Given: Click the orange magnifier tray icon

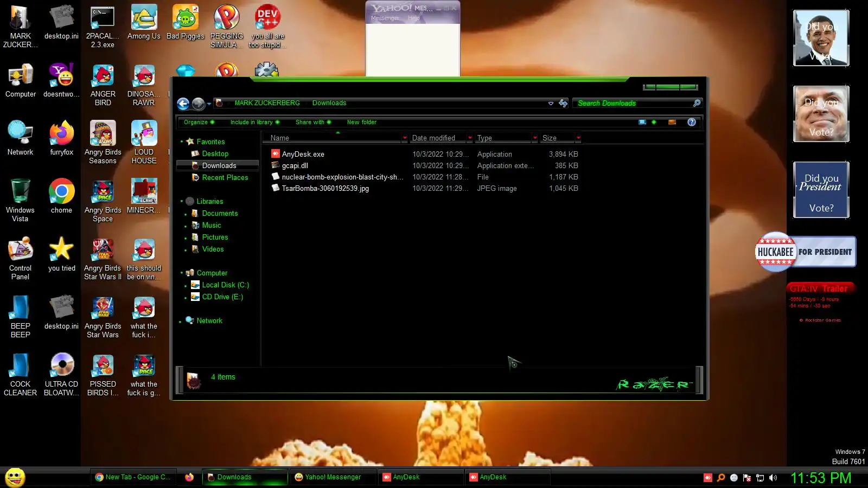Looking at the screenshot, I should point(720,478).
